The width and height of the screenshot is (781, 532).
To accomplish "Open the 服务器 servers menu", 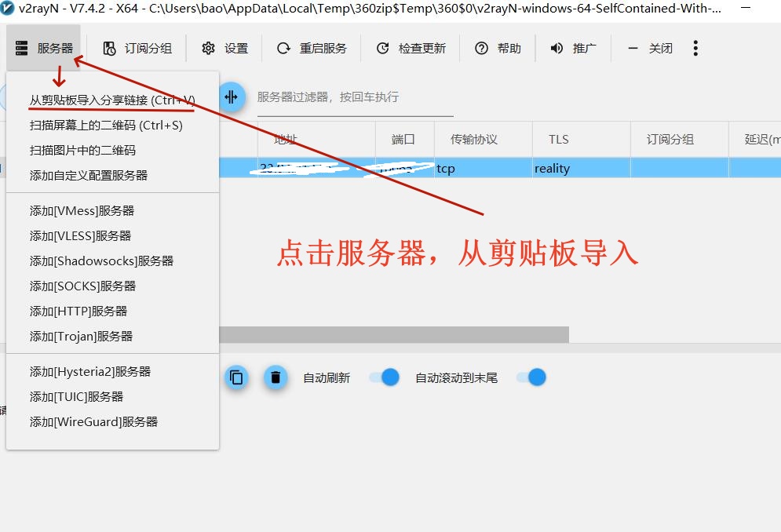I will tap(44, 49).
